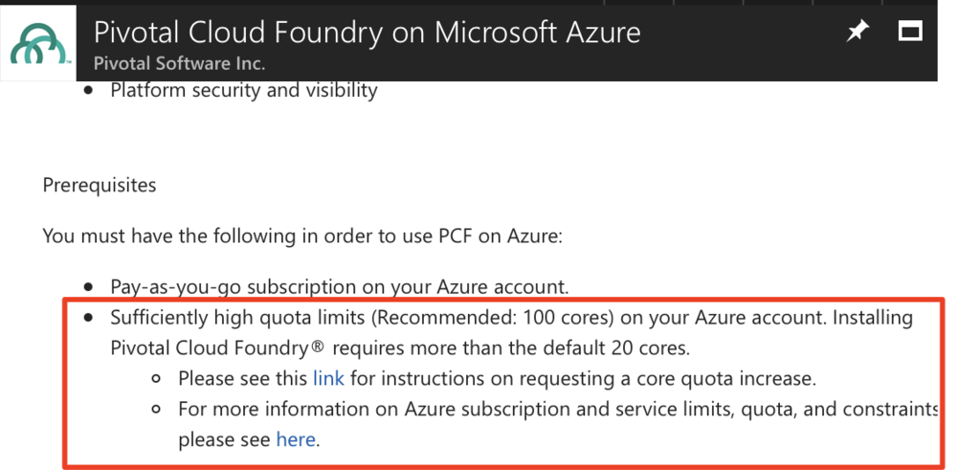Pin the Pivotal Cloud Foundry blade
Viewport: 980px width, 470px height.
[857, 33]
